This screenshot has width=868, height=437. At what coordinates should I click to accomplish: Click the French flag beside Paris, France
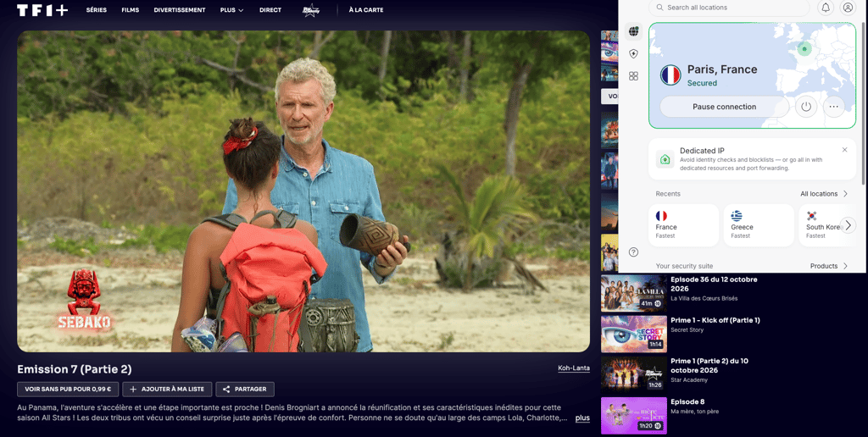[670, 75]
